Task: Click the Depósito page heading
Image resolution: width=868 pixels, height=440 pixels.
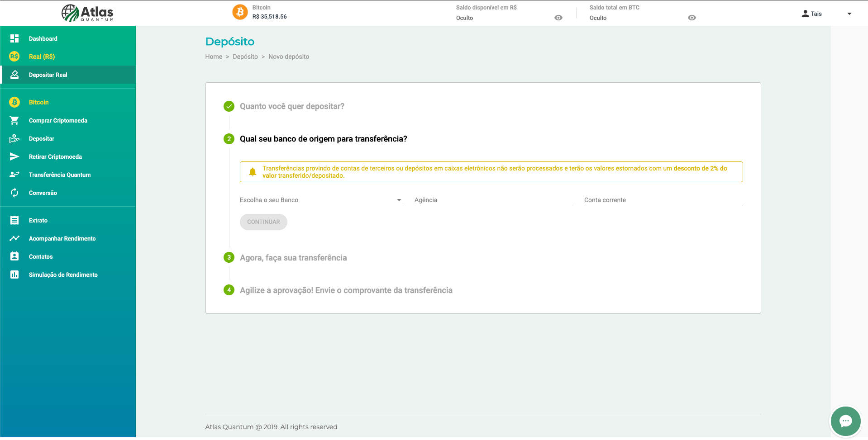Action: point(230,42)
